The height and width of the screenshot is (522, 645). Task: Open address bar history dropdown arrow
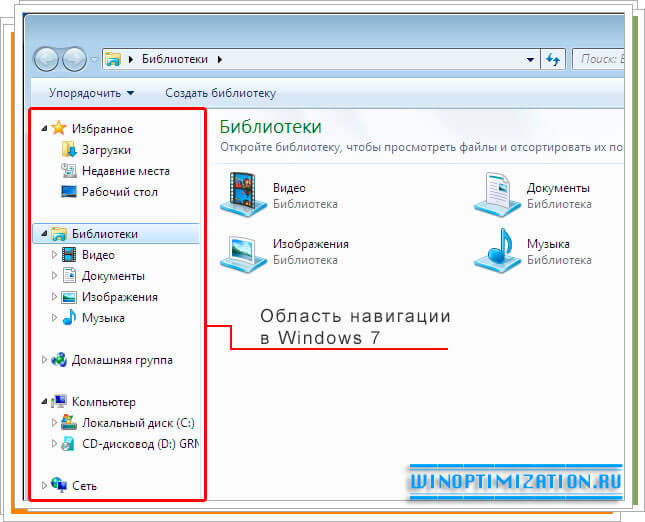[530, 60]
